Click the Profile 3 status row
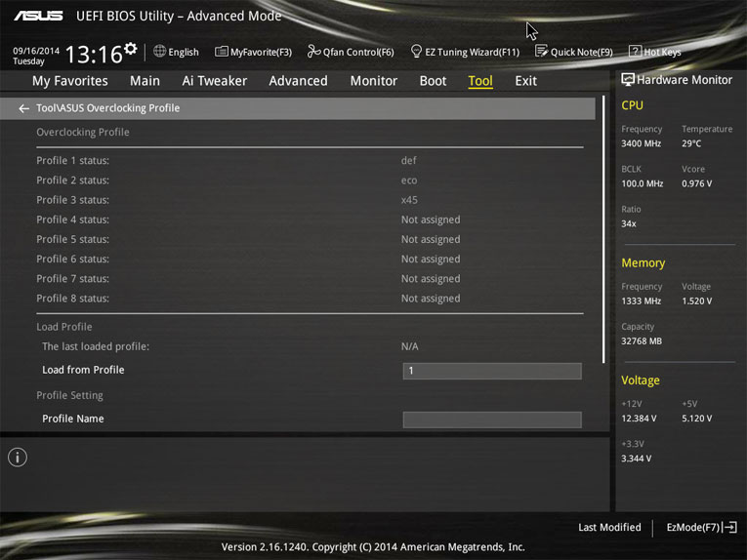Screen dimensions: 747x560 coord(310,200)
